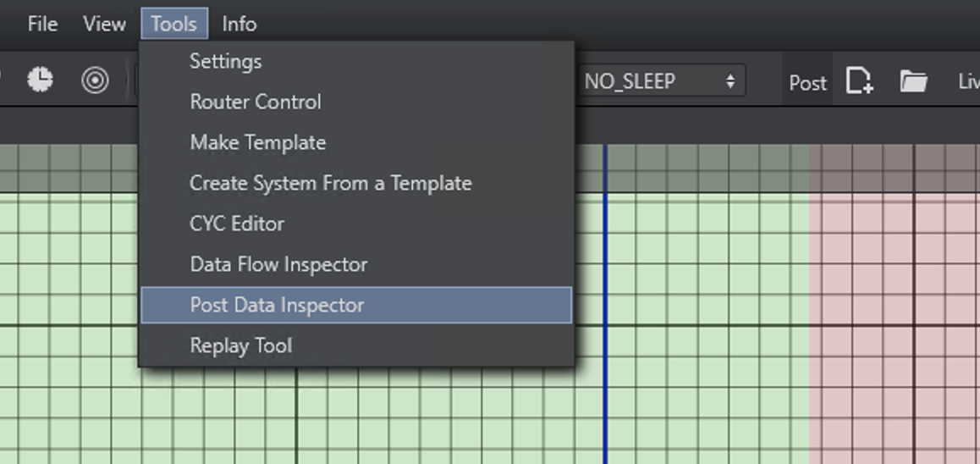The image size is (980, 464).
Task: Choose Create System From a Template
Action: click(331, 183)
